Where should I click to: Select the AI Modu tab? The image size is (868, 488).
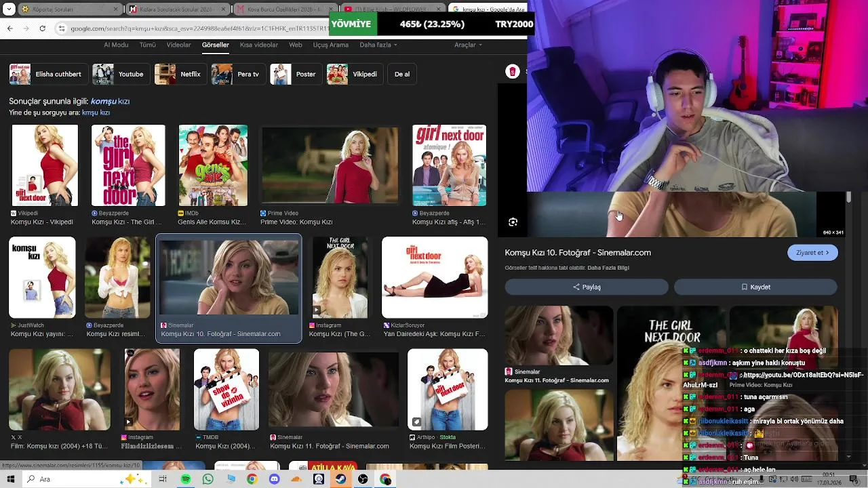point(116,45)
